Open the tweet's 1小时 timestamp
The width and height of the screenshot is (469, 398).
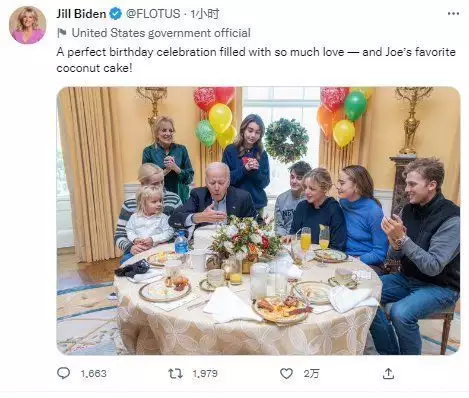pyautogui.click(x=205, y=14)
